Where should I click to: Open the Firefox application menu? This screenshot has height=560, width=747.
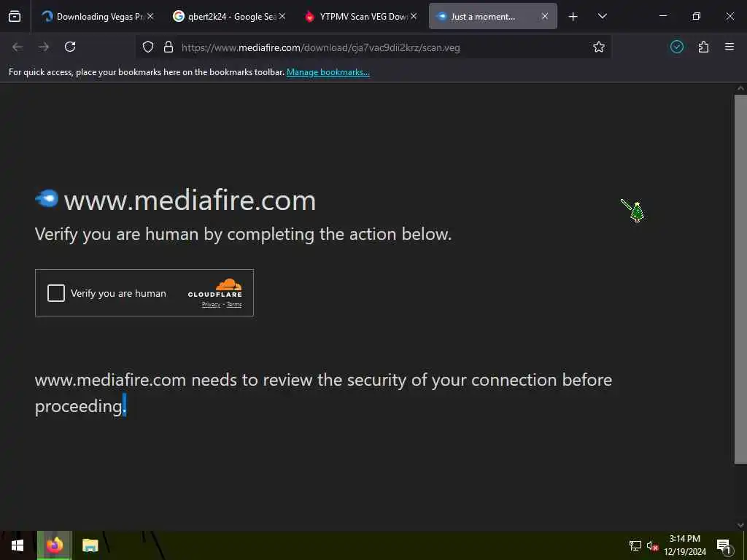tap(729, 47)
